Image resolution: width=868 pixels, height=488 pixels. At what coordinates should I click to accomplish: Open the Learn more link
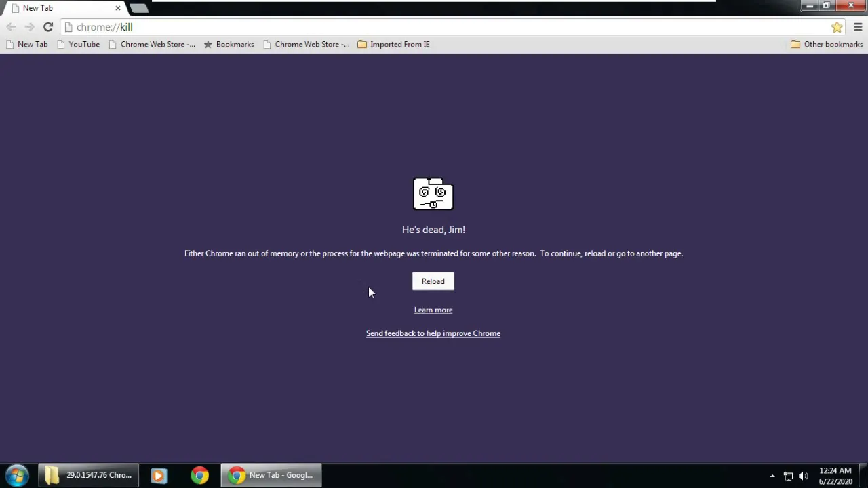point(433,310)
